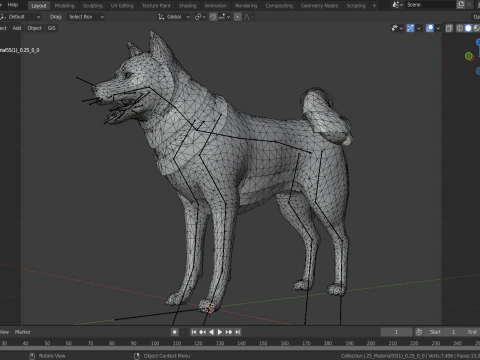Click the Object Context Menu status hint

162,356
